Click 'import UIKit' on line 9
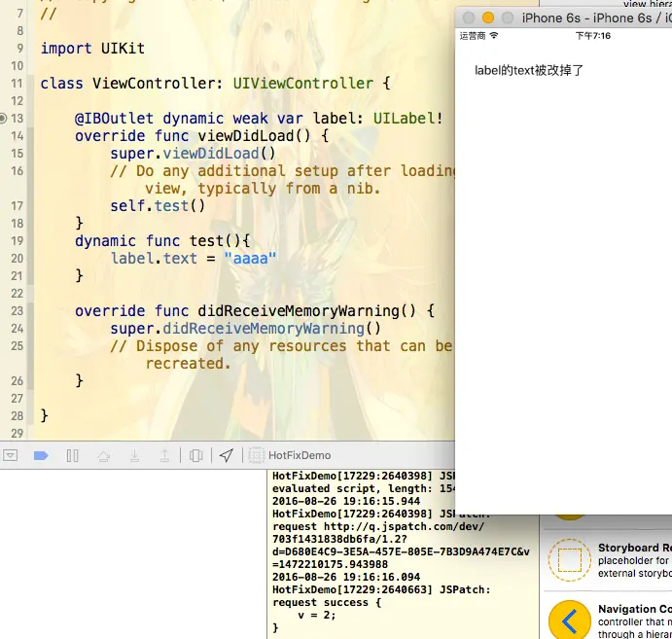The height and width of the screenshot is (639, 672). click(92, 48)
